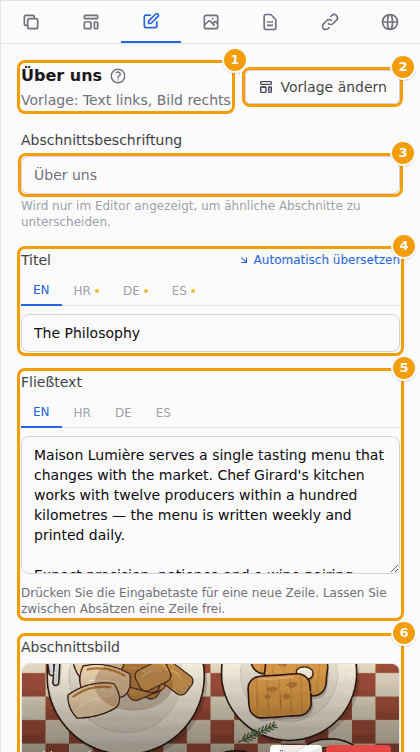Screen dimensions: 420x752
Task: Focus the Abschnittsbeschriftung input field
Action: click(210, 175)
